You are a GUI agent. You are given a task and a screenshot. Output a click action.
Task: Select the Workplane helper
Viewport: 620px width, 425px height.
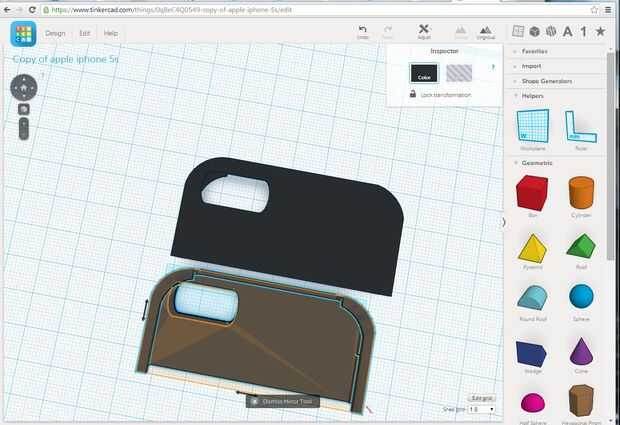pos(533,127)
